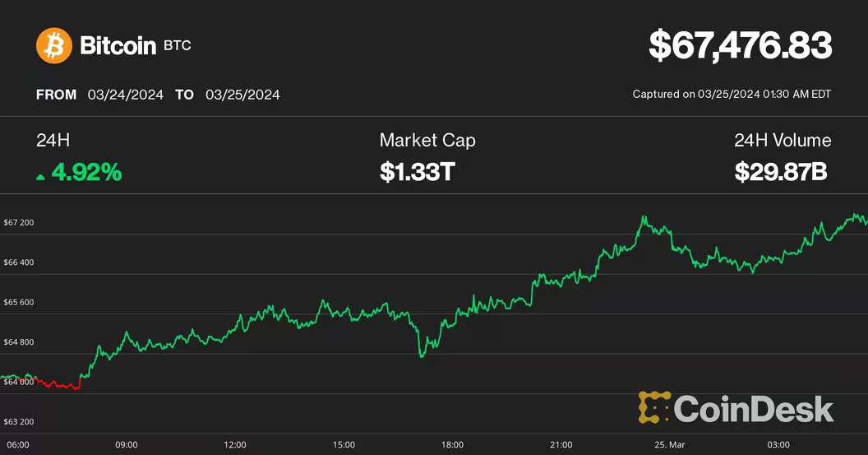The height and width of the screenshot is (455, 868).
Task: Click the BTC ticker symbol
Action: tap(178, 45)
